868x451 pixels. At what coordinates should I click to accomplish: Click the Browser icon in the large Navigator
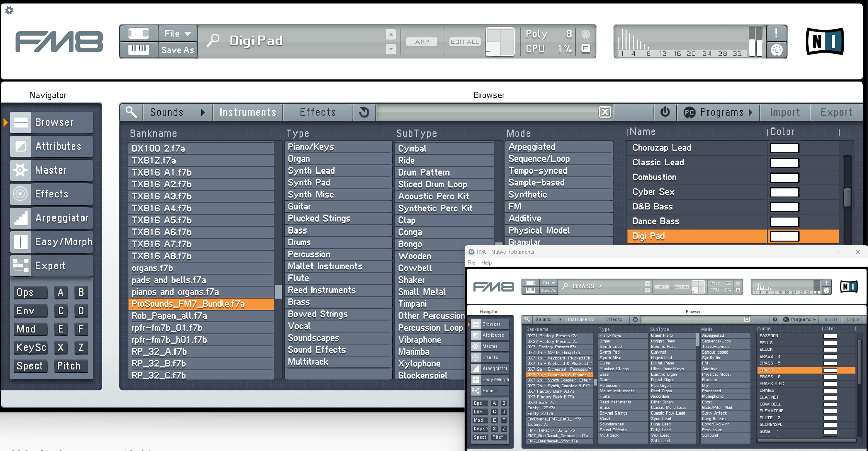click(x=21, y=122)
